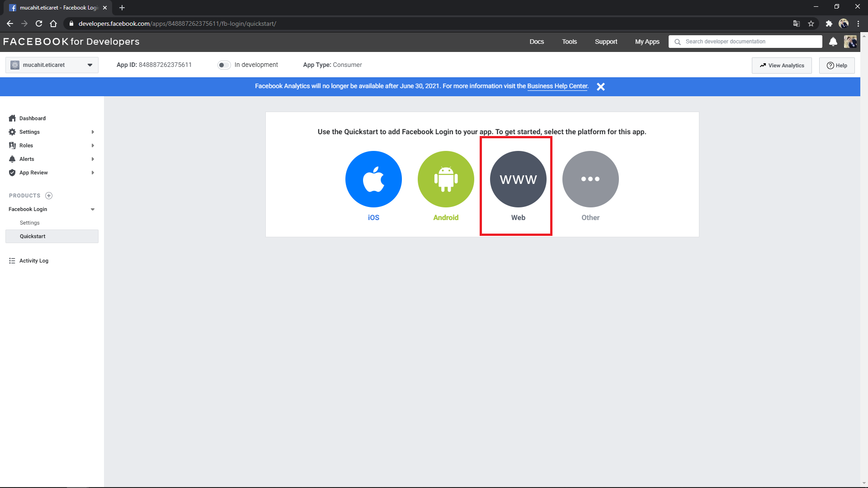Select Quickstart in the sidebar
This screenshot has height=488, width=868.
coord(52,236)
